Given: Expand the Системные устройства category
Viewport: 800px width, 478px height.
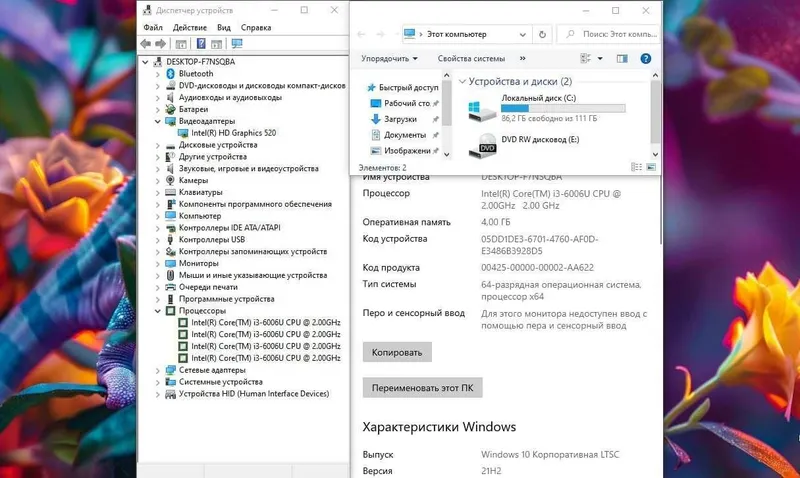Looking at the screenshot, I should pyautogui.click(x=158, y=382).
